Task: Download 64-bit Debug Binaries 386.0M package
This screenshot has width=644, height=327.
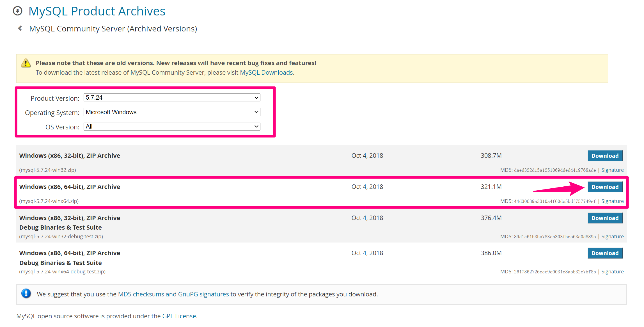Action: tap(605, 253)
